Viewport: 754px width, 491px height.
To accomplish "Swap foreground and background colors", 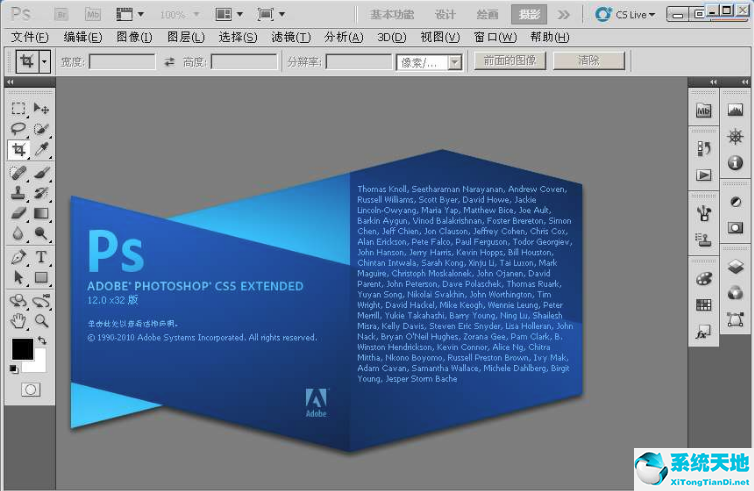I will pos(42,340).
